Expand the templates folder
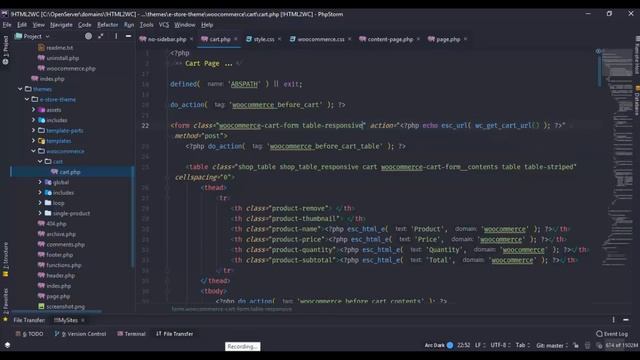640x360 pixels. point(33,141)
